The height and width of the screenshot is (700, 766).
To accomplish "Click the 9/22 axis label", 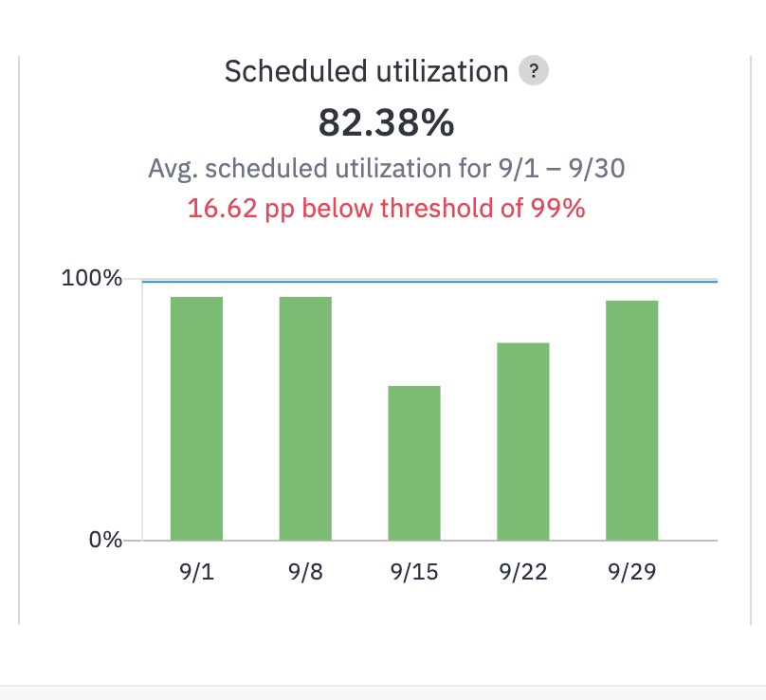I will (523, 571).
